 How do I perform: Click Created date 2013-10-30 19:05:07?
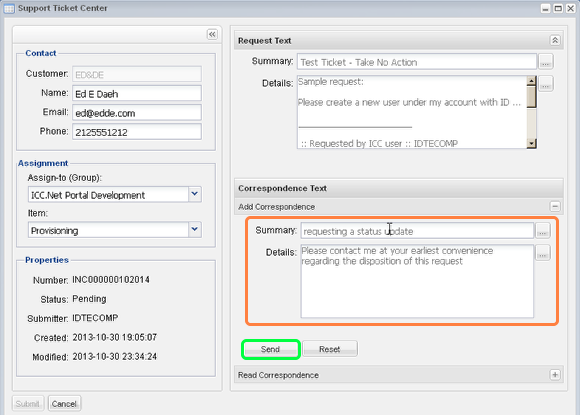[115, 337]
